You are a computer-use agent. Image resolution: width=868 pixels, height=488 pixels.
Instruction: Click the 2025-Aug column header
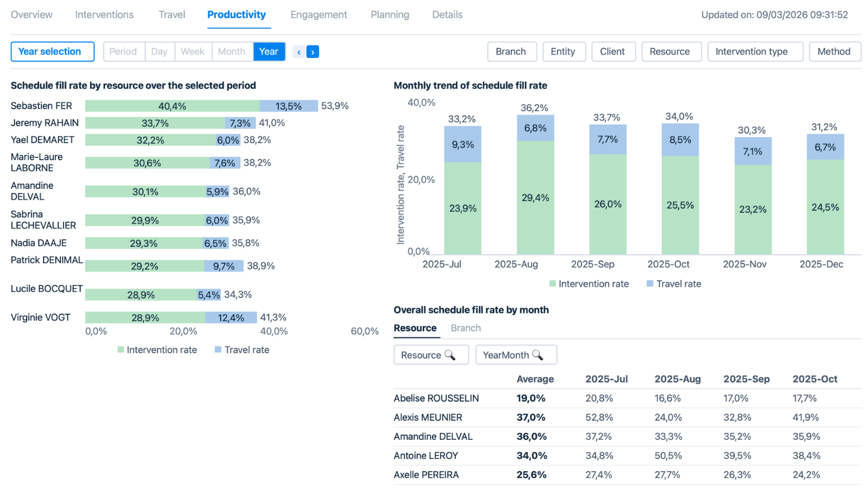678,379
